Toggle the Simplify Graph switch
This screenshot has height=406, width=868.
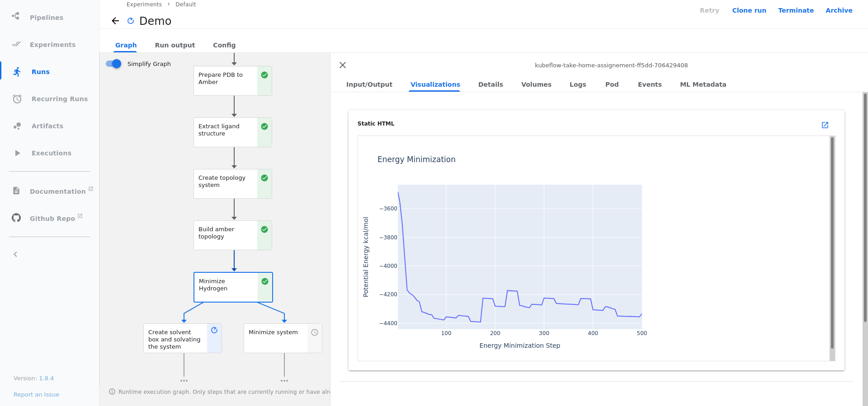(114, 64)
